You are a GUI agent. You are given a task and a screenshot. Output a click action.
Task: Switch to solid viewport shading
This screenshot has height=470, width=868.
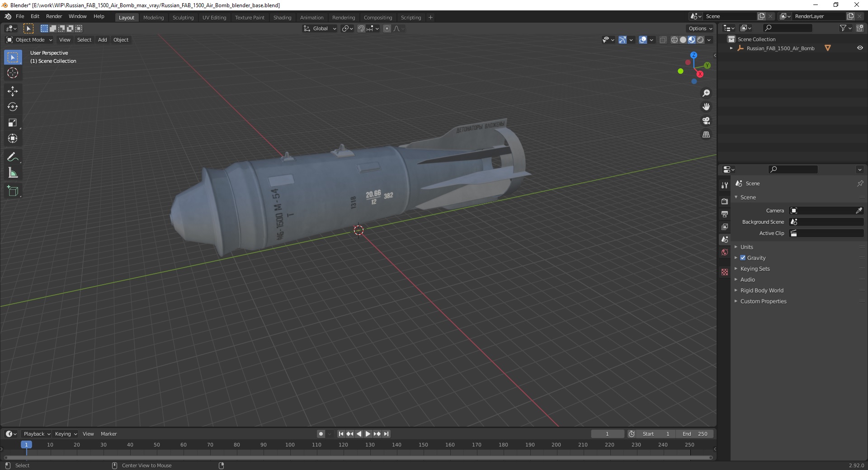pyautogui.click(x=683, y=40)
